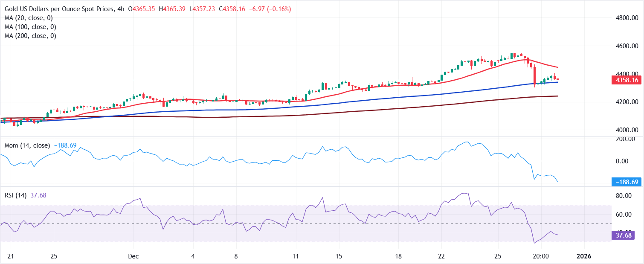Click the 20:00 time axis label
The width and height of the screenshot is (644, 264).
tap(540, 257)
